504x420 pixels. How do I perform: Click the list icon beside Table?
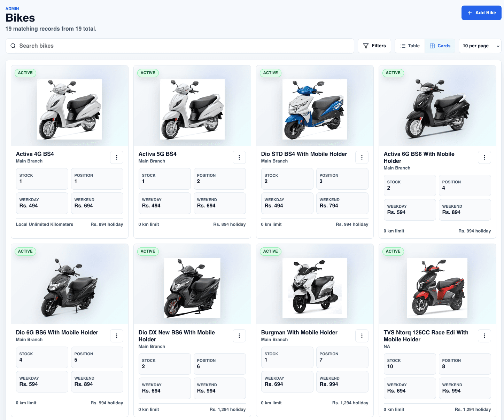(403, 46)
